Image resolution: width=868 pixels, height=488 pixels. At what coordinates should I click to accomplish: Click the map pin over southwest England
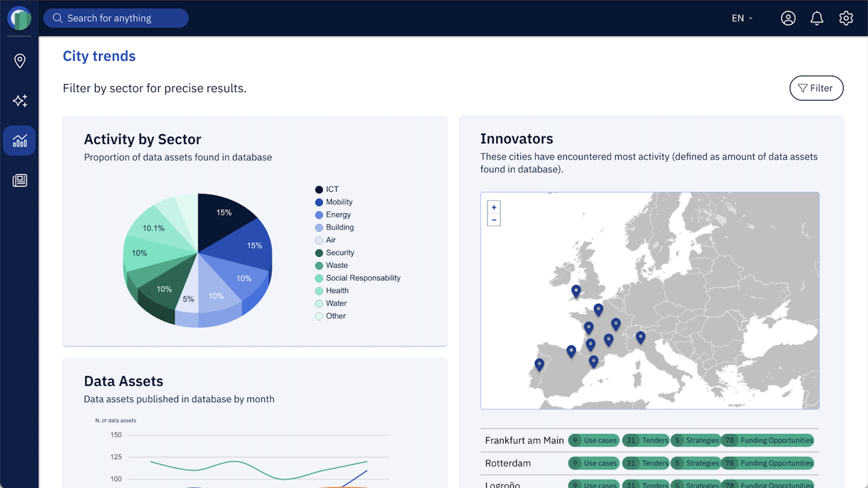576,291
